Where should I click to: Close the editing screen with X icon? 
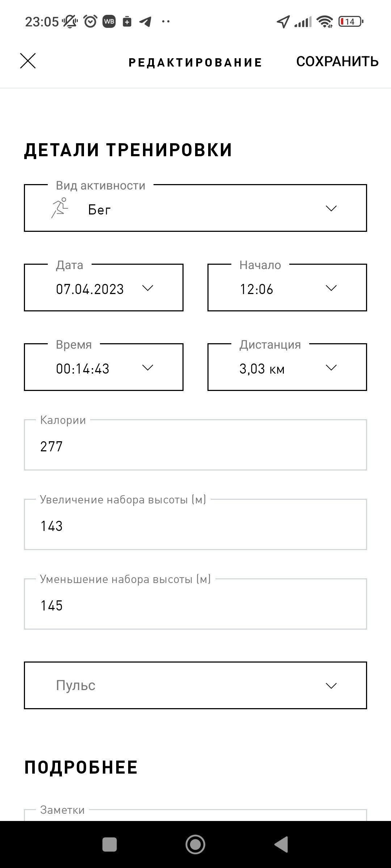[x=28, y=61]
